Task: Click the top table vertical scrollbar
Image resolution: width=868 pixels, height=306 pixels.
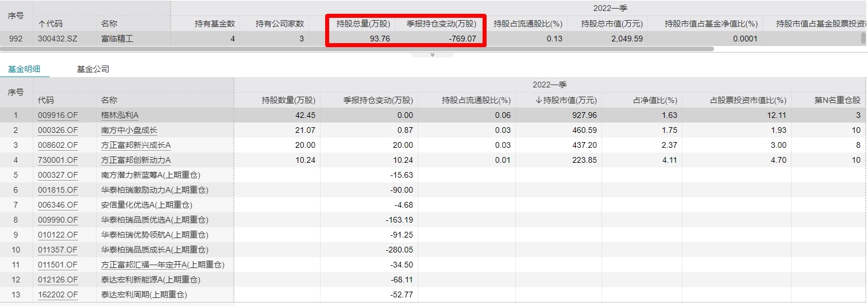Action: tap(863, 38)
